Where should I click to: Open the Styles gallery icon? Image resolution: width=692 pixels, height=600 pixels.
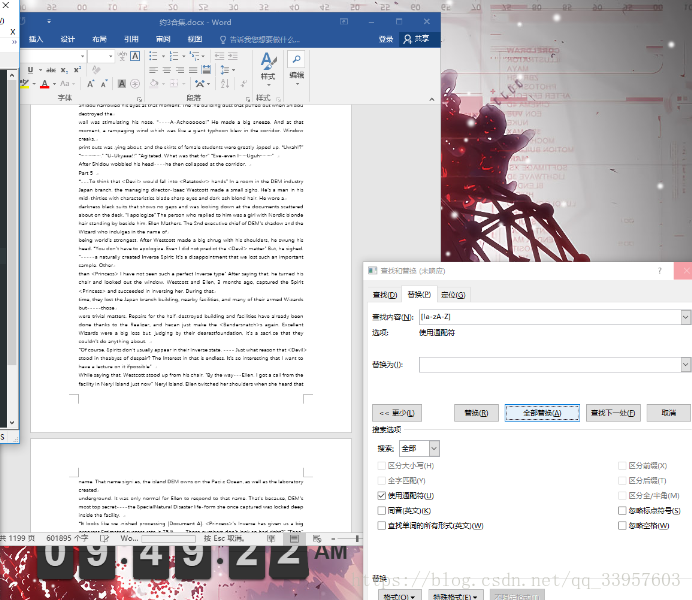(x=268, y=68)
